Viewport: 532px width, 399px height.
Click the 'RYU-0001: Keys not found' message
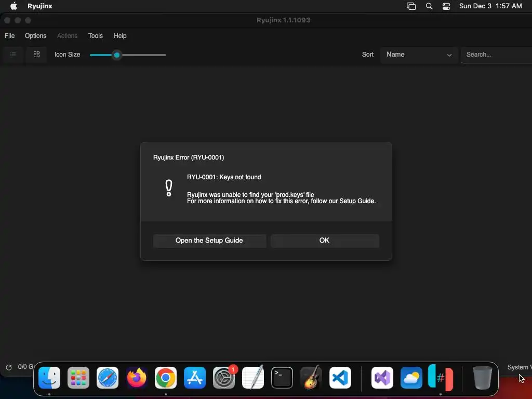224,177
